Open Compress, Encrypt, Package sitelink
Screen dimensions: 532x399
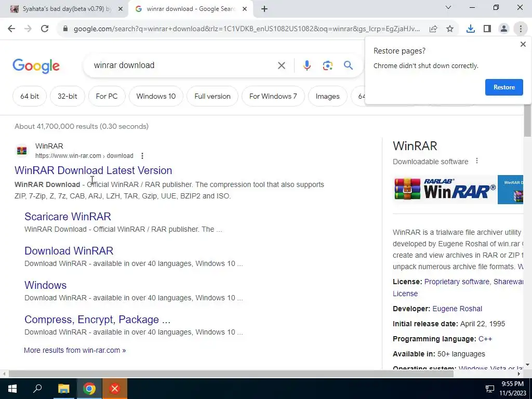[x=97, y=320]
